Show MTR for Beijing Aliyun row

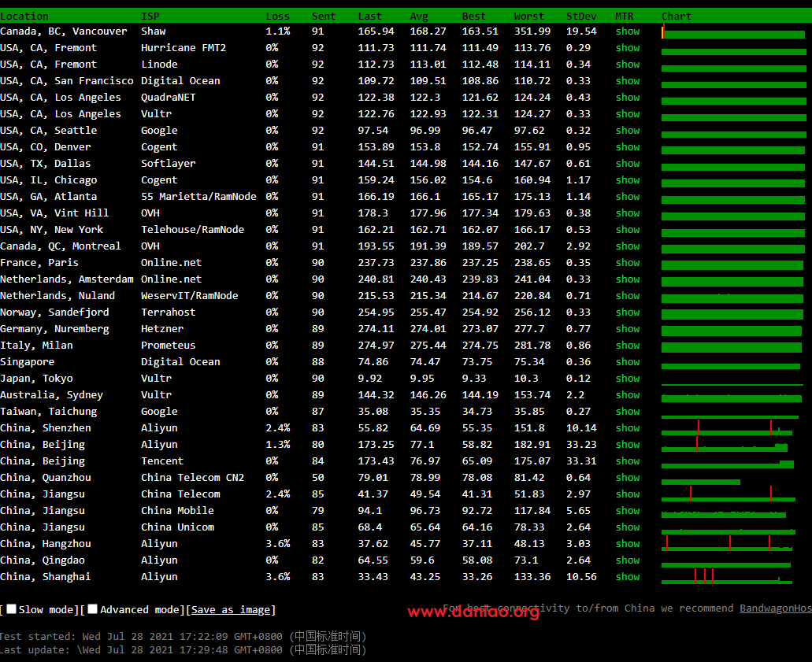click(x=628, y=445)
